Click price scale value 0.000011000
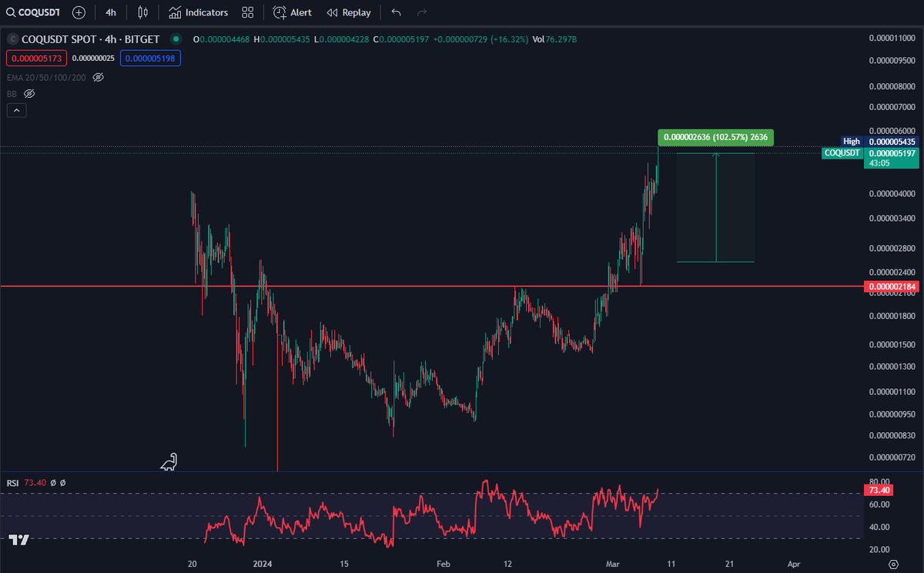This screenshot has width=924, height=573. tap(892, 38)
